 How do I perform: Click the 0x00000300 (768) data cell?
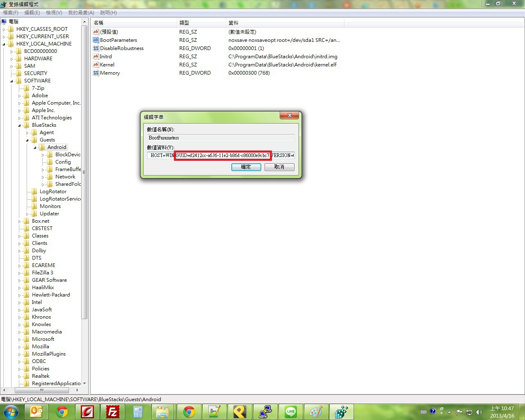coord(249,73)
